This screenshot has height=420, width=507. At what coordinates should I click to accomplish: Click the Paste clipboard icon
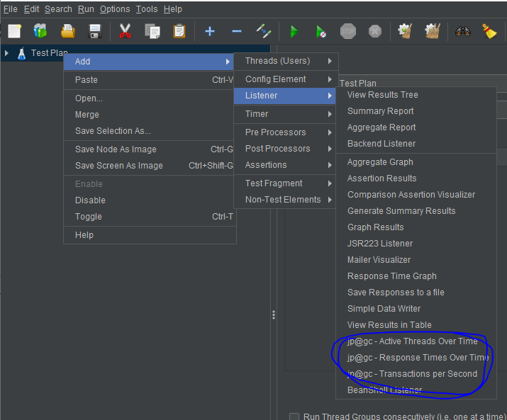[x=179, y=31]
